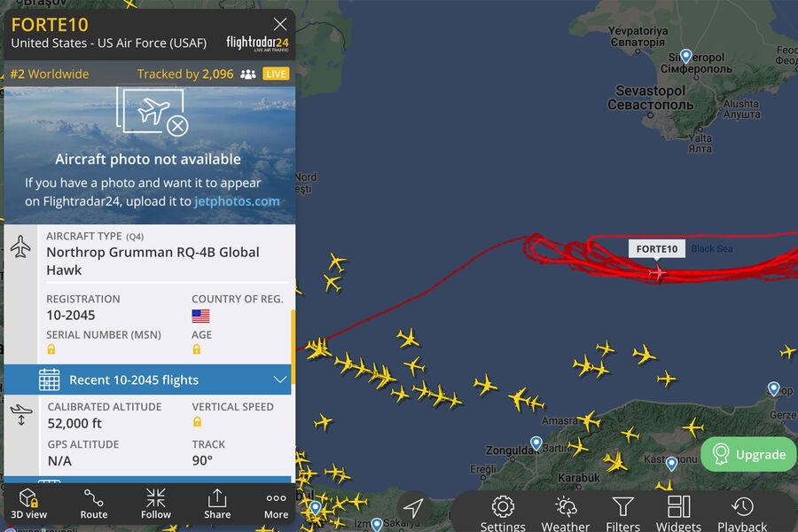Follow the selected aircraft
This screenshot has height=532, width=798.
tap(156, 504)
